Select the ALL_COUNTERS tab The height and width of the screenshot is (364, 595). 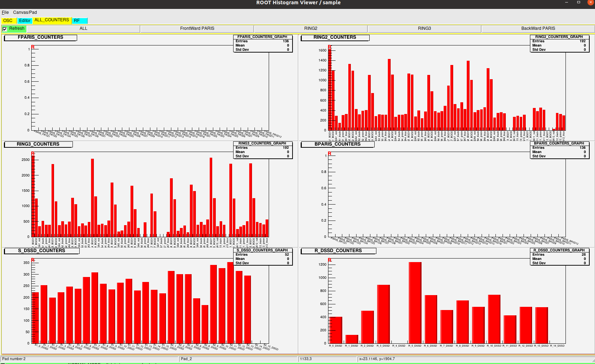point(52,20)
